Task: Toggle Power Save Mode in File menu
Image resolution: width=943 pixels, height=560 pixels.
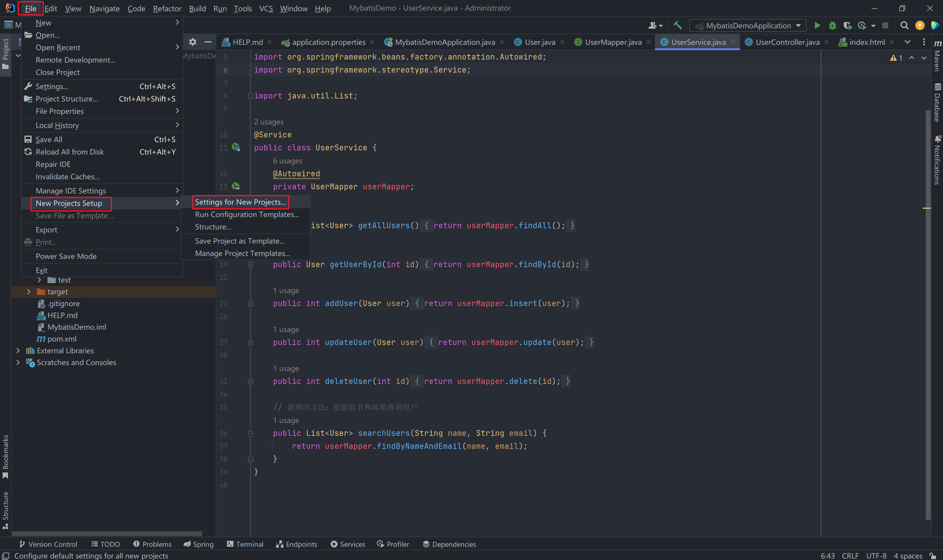Action: 66,256
